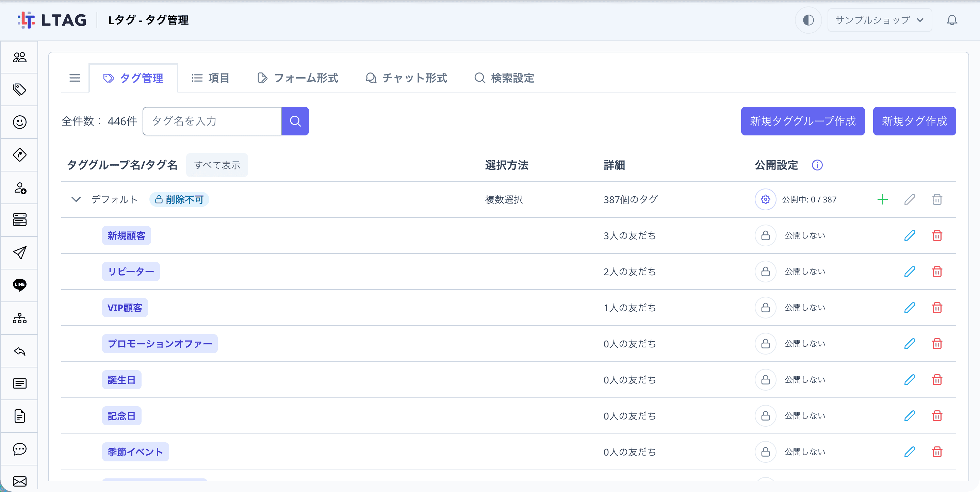
Task: Click the 新規顧客 tag label
Action: point(126,235)
